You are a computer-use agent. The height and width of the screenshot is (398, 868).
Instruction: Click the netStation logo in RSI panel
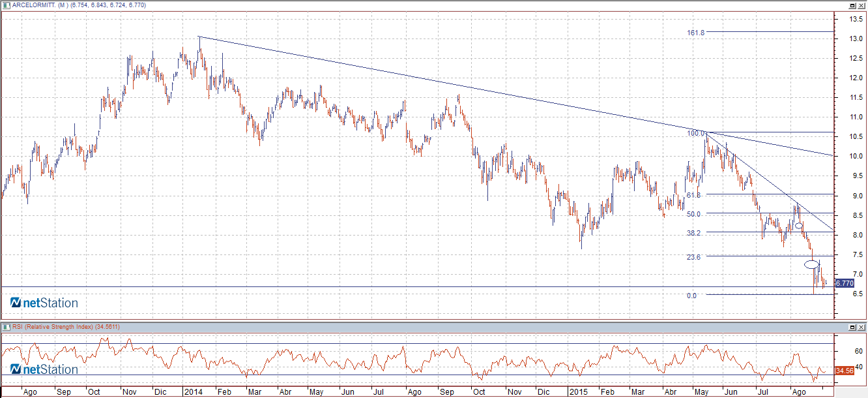[x=44, y=369]
